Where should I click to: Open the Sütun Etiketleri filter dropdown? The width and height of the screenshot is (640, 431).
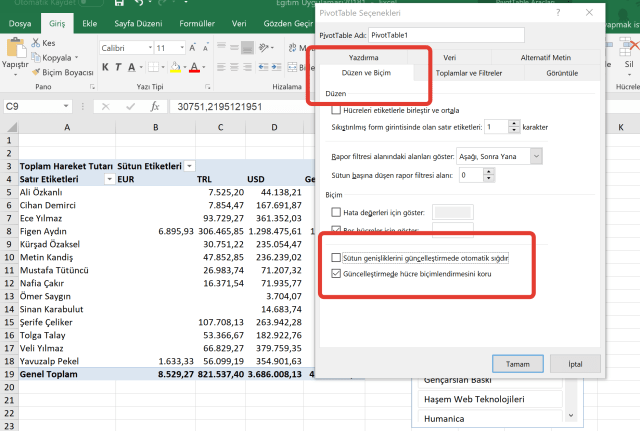(189, 166)
